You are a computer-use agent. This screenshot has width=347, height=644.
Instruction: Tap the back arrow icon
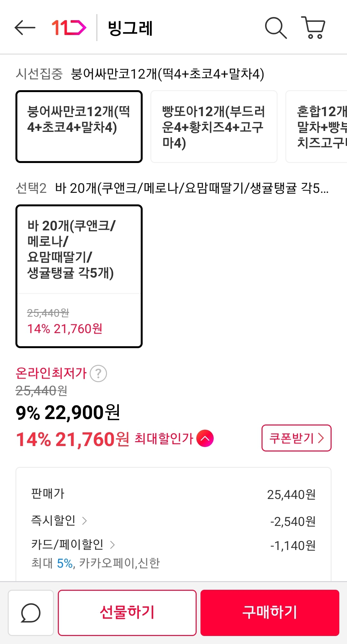[x=25, y=28]
